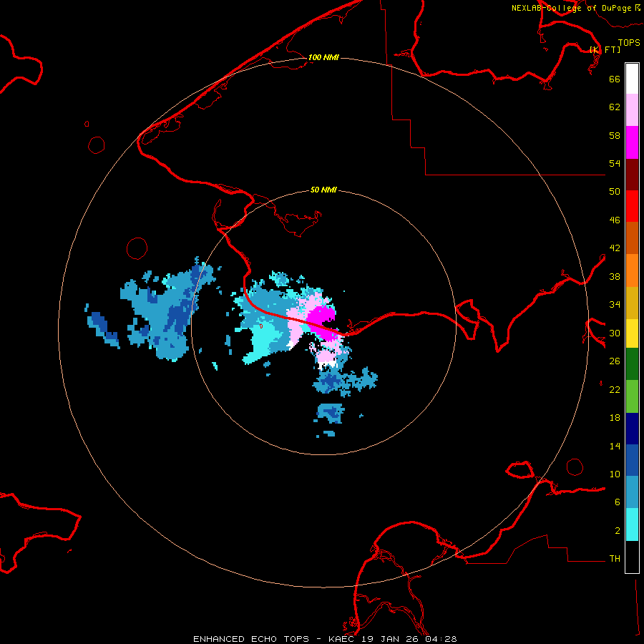
Task: Click the legend value "22"
Action: [615, 390]
